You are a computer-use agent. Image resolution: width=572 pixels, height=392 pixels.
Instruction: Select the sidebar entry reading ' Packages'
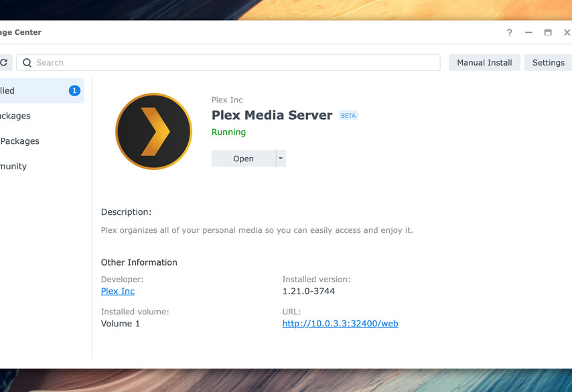(x=19, y=141)
